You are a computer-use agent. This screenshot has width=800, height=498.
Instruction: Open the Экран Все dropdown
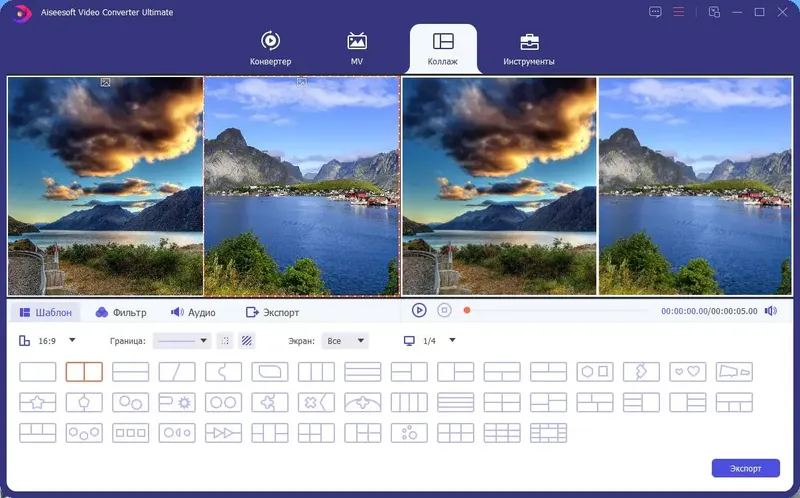pyautogui.click(x=345, y=340)
